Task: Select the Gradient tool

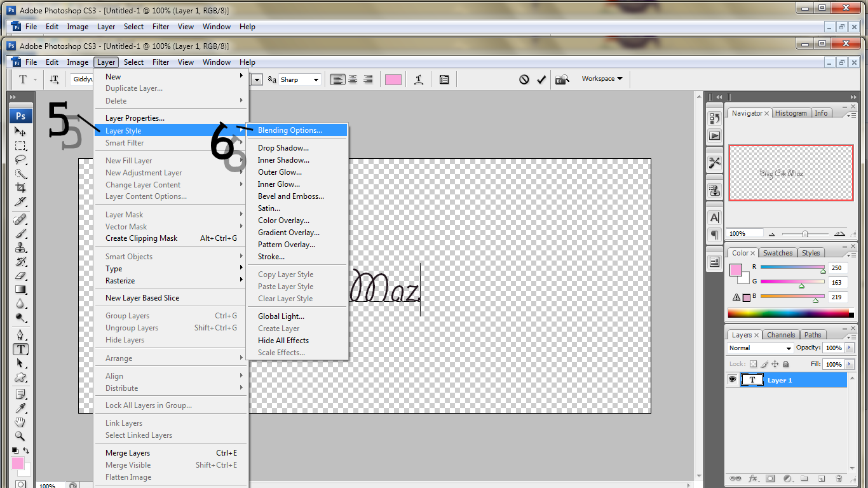Action: click(20, 289)
